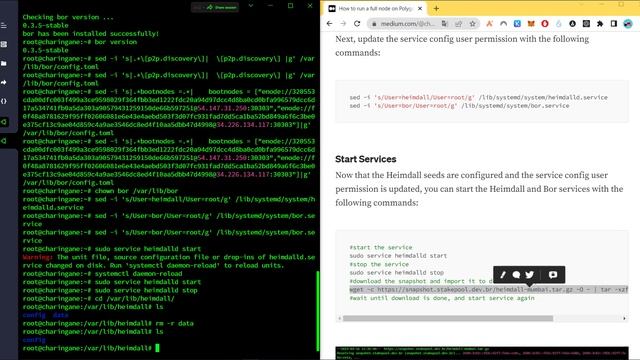Click 'sudo service heimdalld stop' in article code
640x360 pixels.
click(x=396, y=273)
